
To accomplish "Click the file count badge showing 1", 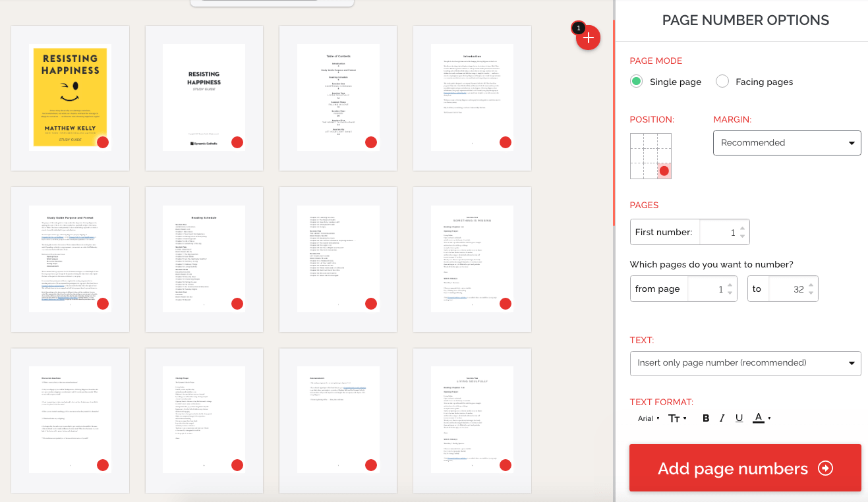I will pyautogui.click(x=578, y=28).
